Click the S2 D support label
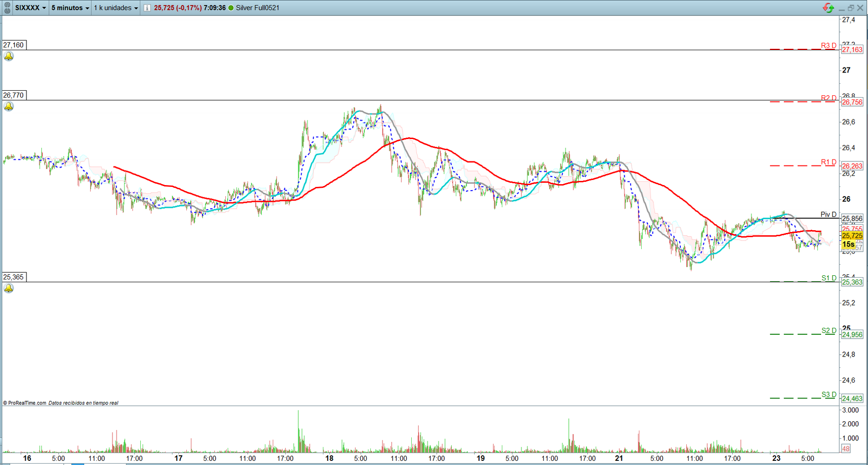This screenshot has width=868, height=465. [x=829, y=331]
